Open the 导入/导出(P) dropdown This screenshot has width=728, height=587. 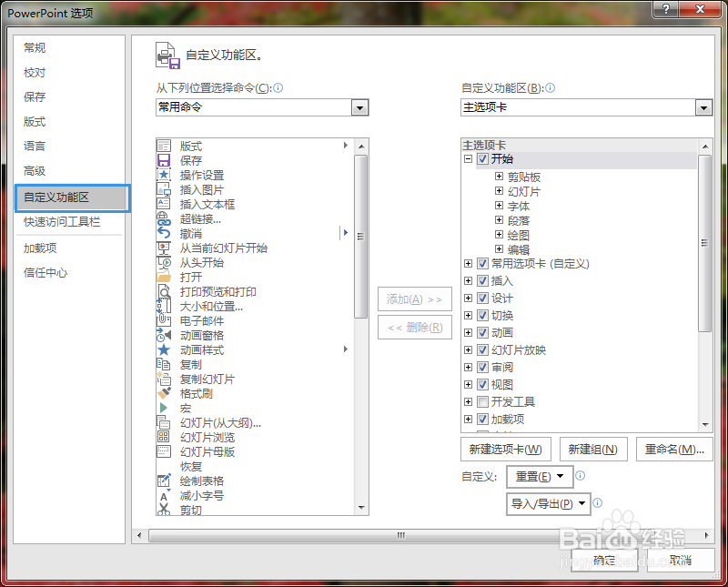pos(549,504)
